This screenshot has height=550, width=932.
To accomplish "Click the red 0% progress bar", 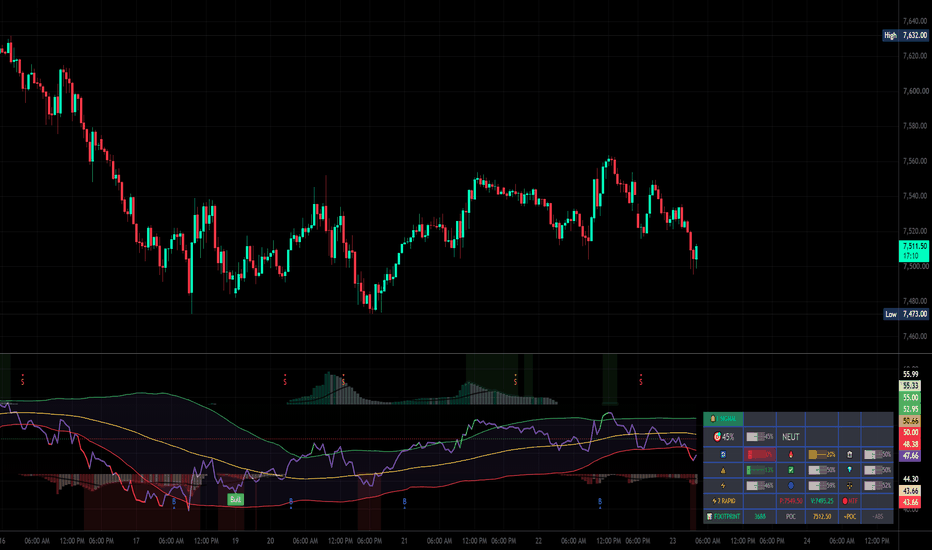I will pos(760,455).
